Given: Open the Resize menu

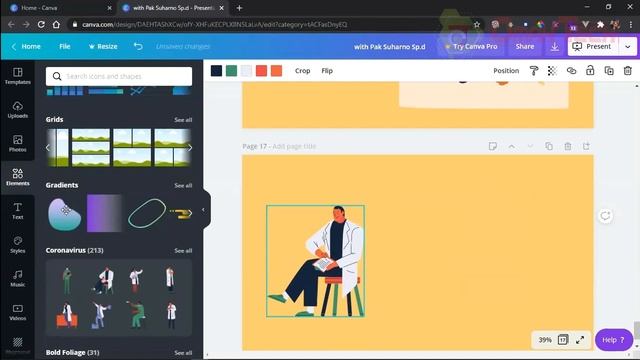Looking at the screenshot, I should [103, 47].
